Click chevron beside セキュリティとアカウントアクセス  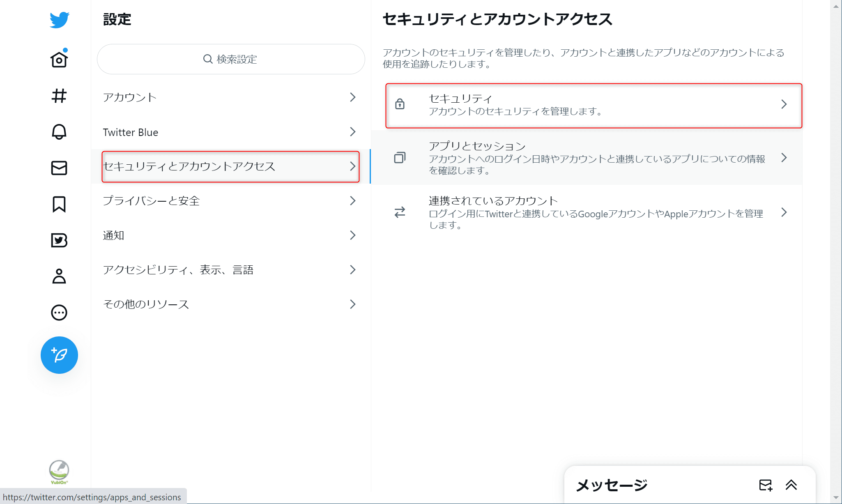coord(352,166)
